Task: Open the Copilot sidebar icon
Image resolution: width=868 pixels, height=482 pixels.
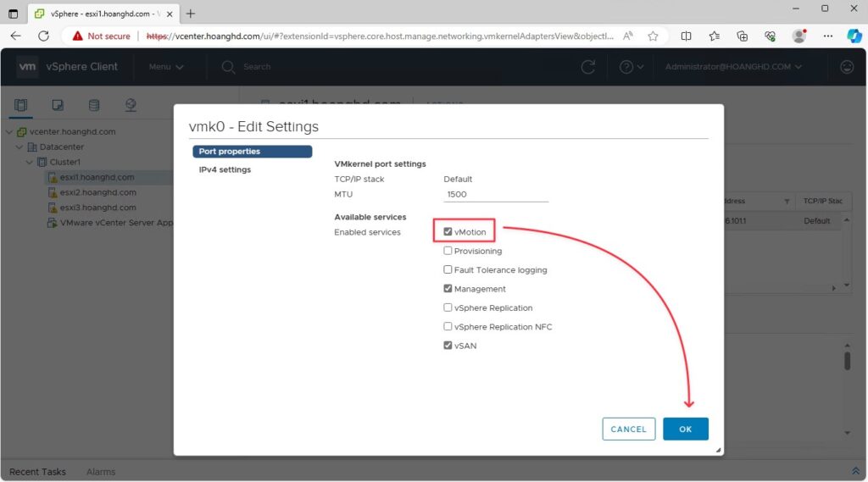Action: (x=854, y=36)
